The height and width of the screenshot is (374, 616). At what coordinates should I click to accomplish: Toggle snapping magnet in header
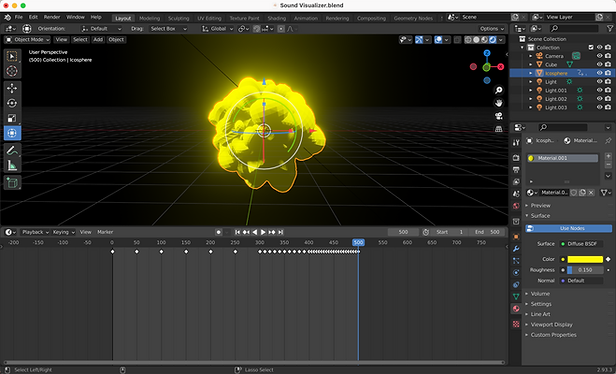(257, 29)
